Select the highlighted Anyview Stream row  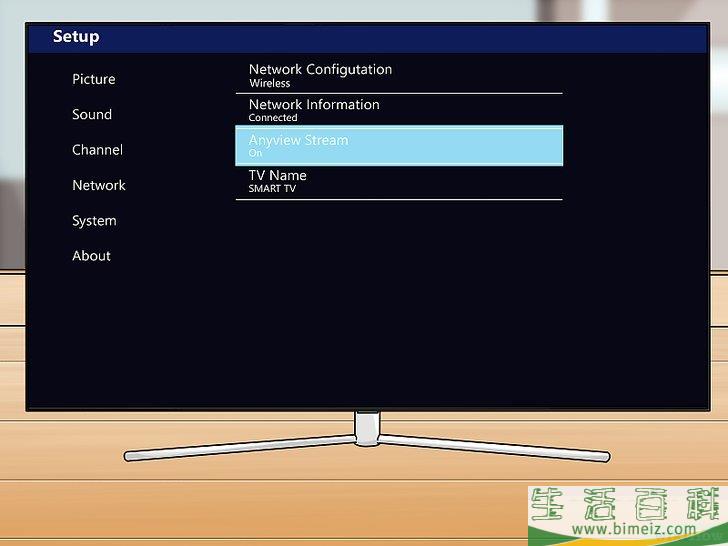(x=398, y=145)
